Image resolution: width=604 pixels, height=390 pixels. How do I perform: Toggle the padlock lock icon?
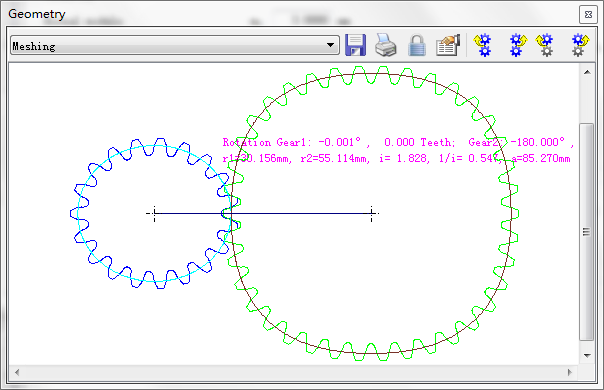[x=417, y=45]
